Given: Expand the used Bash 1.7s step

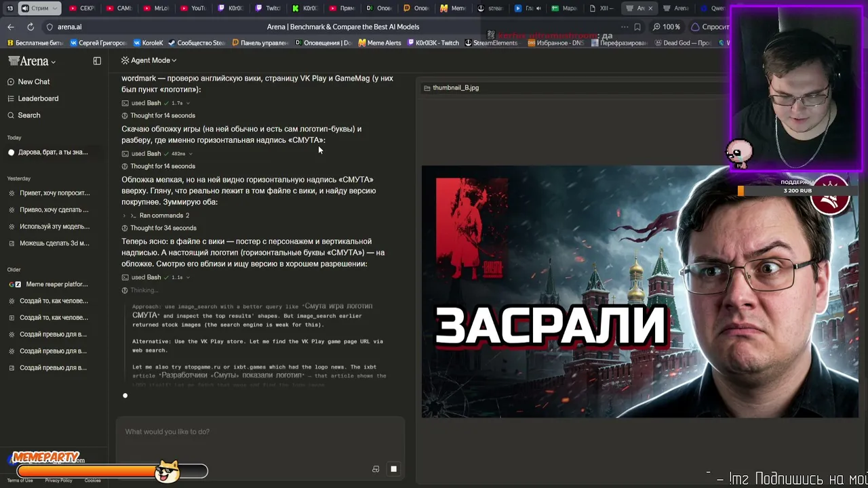Looking at the screenshot, I should pyautogui.click(x=155, y=103).
